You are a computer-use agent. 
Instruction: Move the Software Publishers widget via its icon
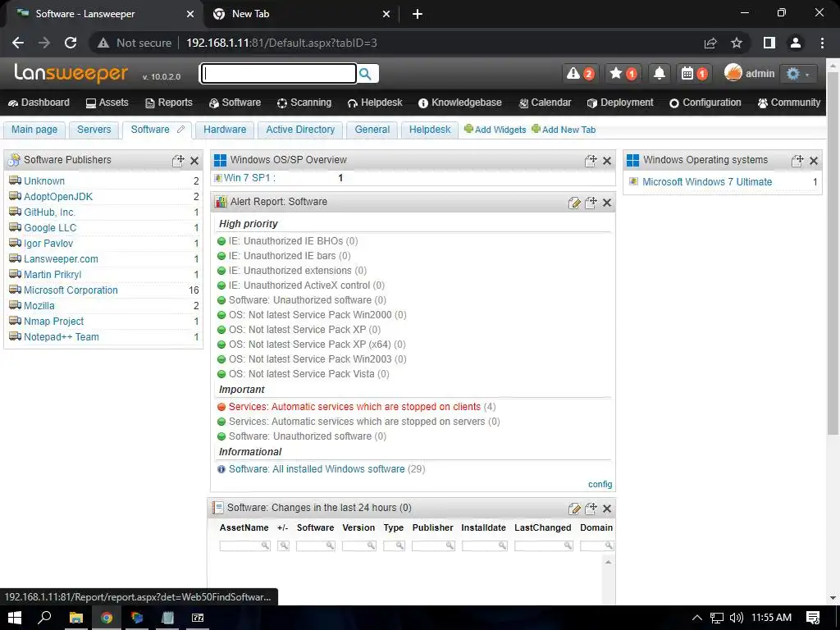178,160
